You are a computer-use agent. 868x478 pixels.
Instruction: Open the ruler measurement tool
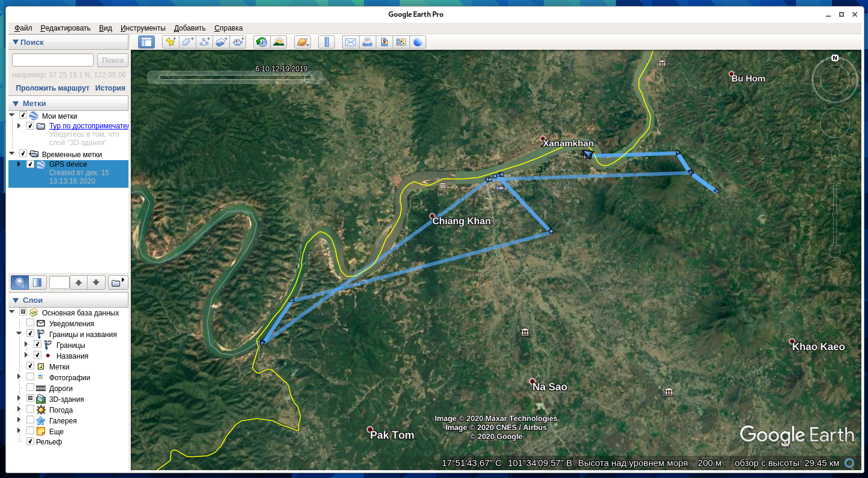[x=327, y=42]
